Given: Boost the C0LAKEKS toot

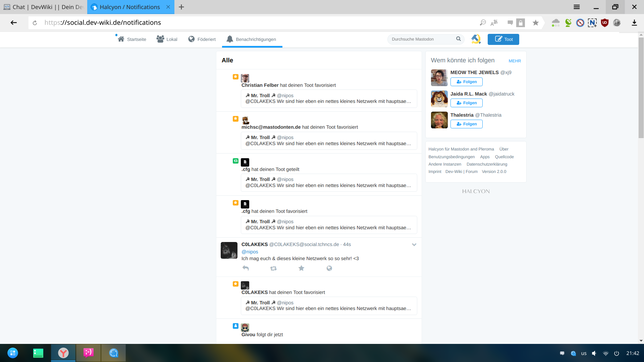Looking at the screenshot, I should tap(273, 268).
